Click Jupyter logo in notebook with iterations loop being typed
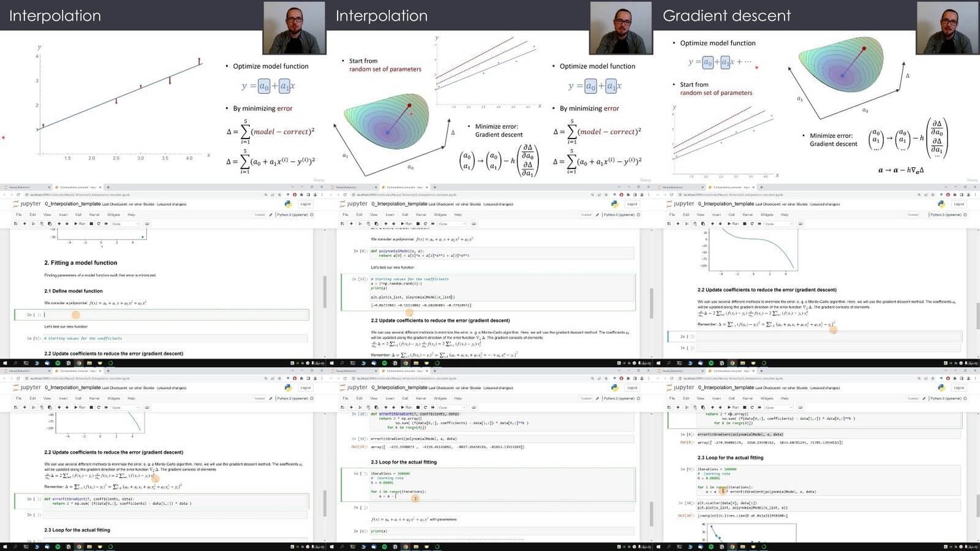 click(353, 387)
